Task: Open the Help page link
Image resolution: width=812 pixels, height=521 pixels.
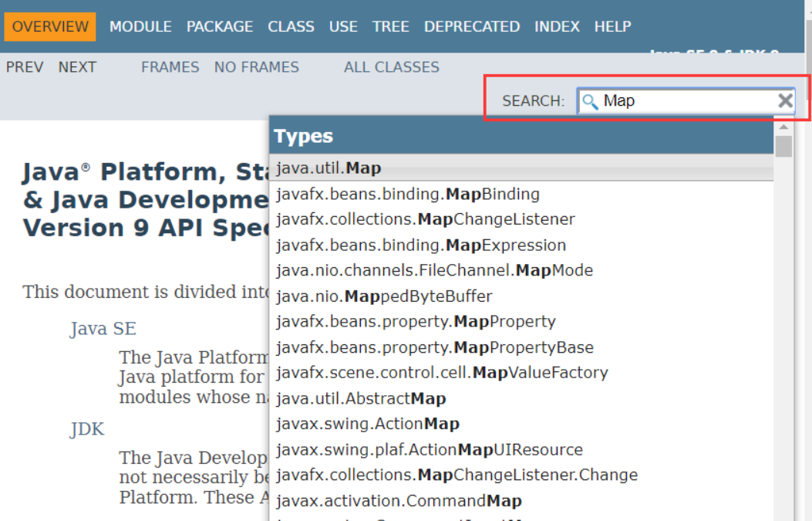Action: pos(612,26)
